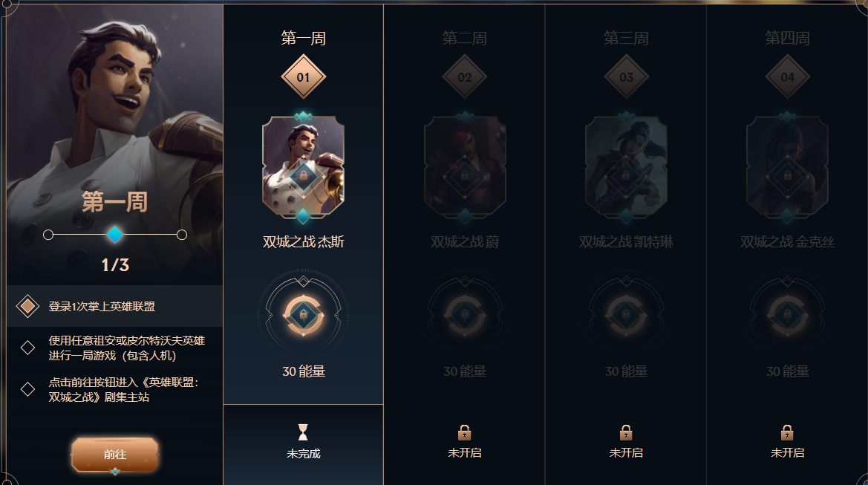Screen dimensions: 868x485
Task: Open the 双城之战 金克丝 skin card
Action: click(787, 168)
